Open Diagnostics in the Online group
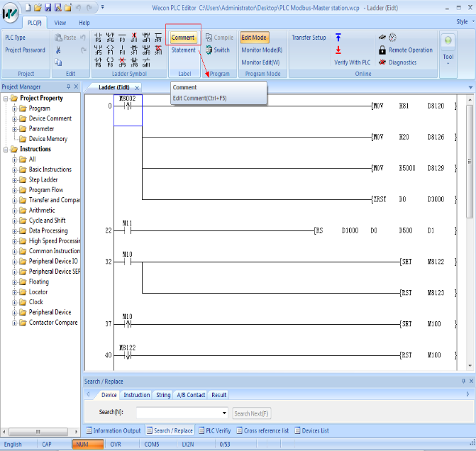The height and width of the screenshot is (451, 476). pos(398,62)
